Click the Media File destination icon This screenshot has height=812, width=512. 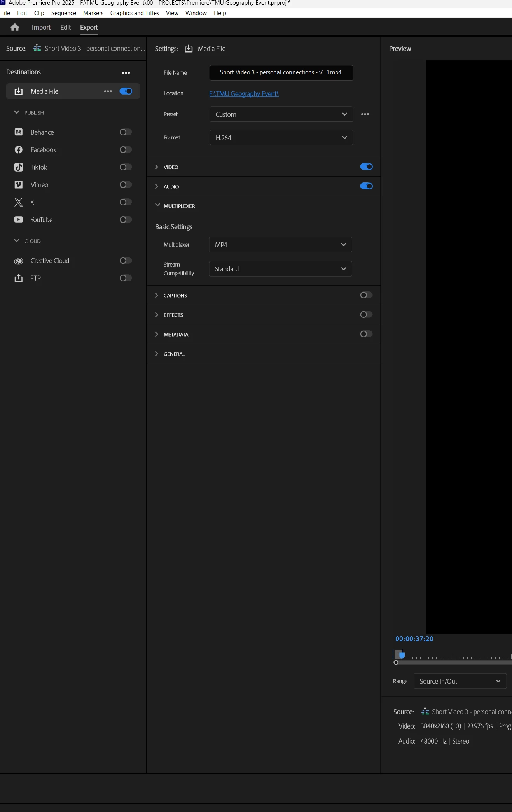[18, 91]
